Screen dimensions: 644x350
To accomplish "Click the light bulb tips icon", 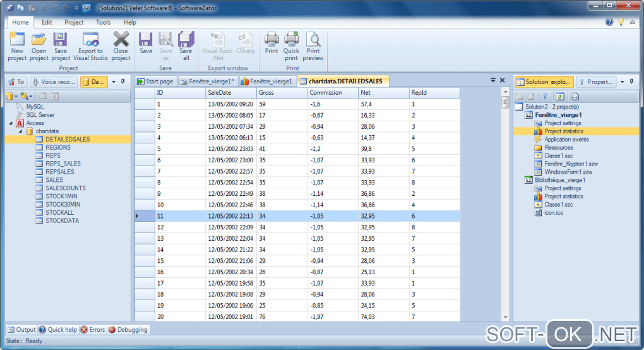I will coord(621,22).
